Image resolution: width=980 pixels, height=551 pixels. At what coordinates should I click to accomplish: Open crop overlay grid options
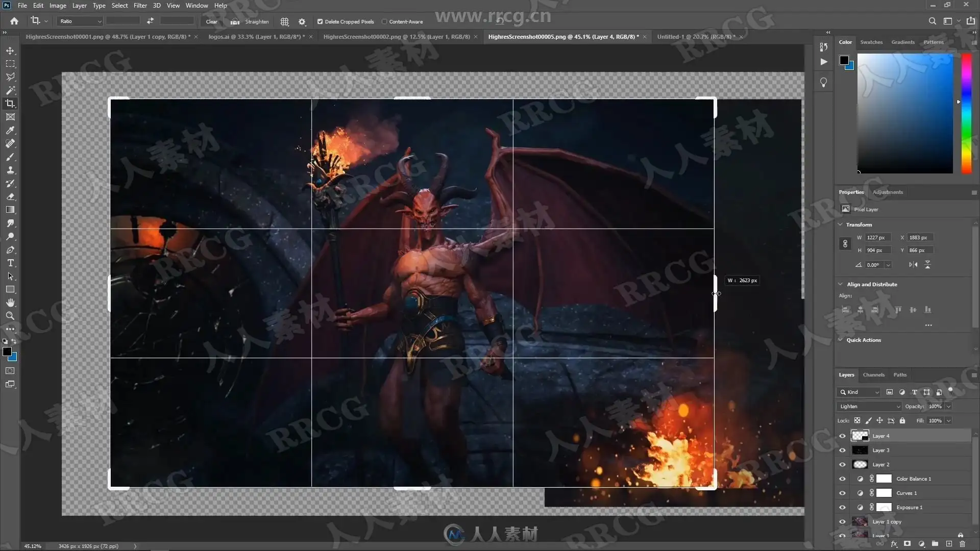[285, 21]
